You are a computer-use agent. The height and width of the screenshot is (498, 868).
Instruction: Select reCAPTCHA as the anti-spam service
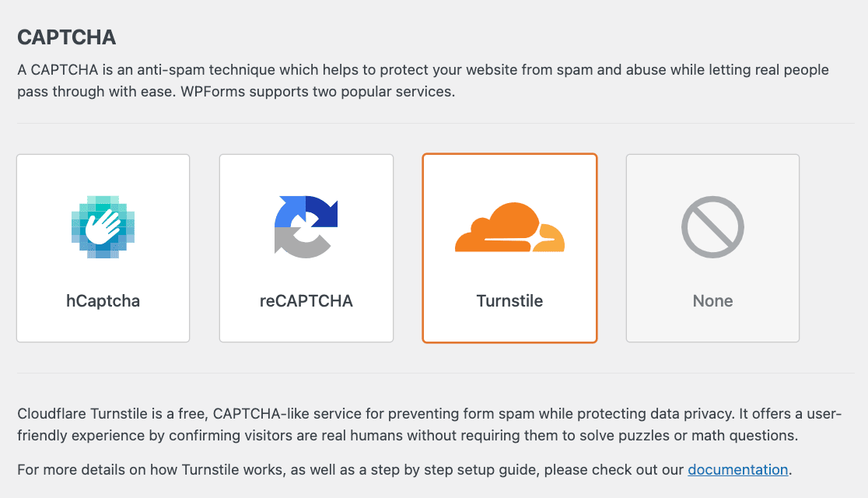[306, 247]
